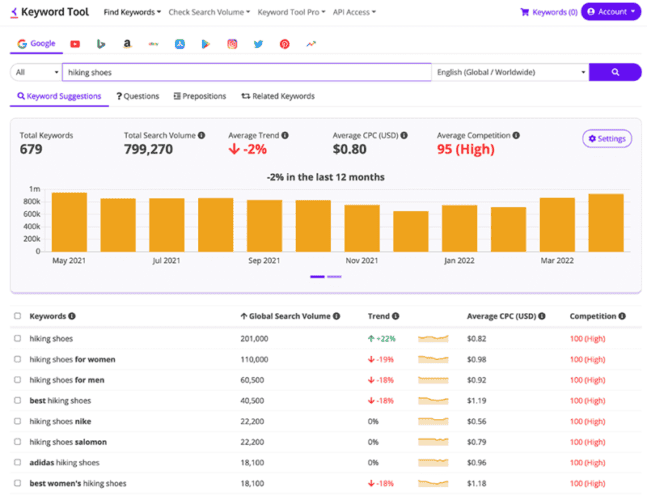Click the May 2021 bar in chart
The width and height of the screenshot is (647, 500).
click(x=69, y=222)
